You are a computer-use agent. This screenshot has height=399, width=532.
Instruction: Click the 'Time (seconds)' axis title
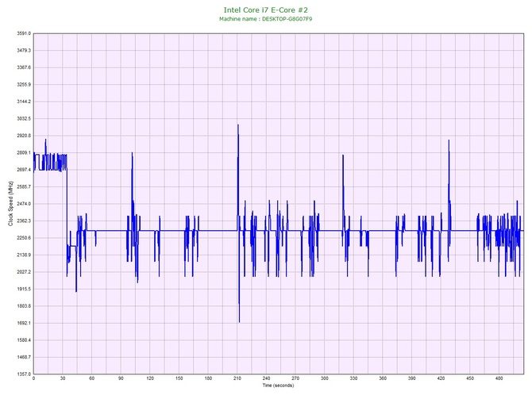(278, 386)
